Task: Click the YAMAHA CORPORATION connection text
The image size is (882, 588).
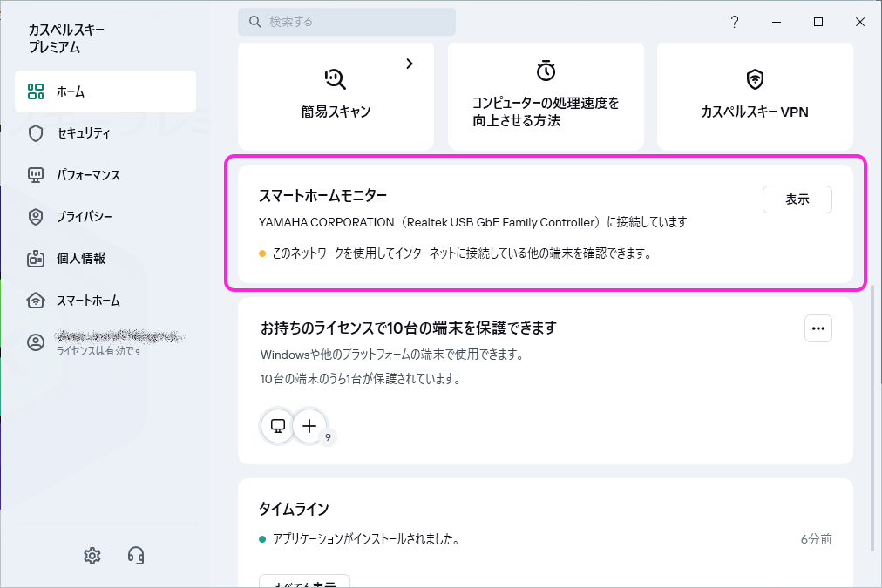Action: [x=472, y=223]
